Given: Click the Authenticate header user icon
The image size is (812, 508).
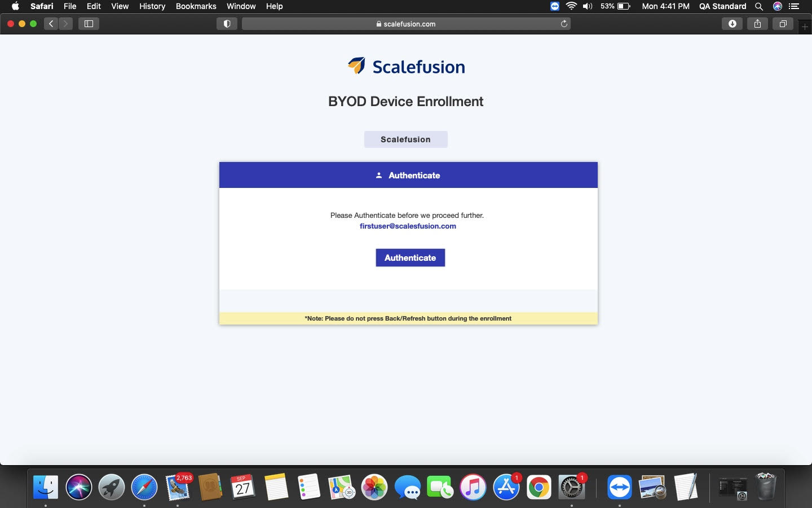Looking at the screenshot, I should tap(379, 176).
